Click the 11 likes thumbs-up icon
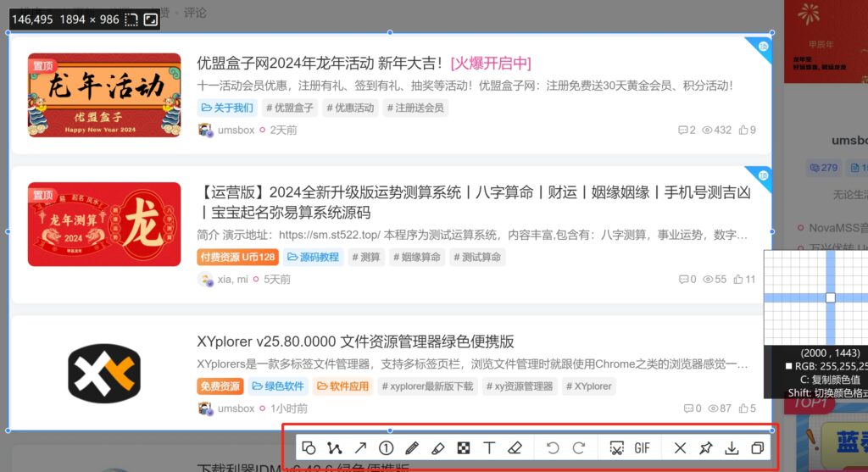This screenshot has height=472, width=868. pos(738,280)
